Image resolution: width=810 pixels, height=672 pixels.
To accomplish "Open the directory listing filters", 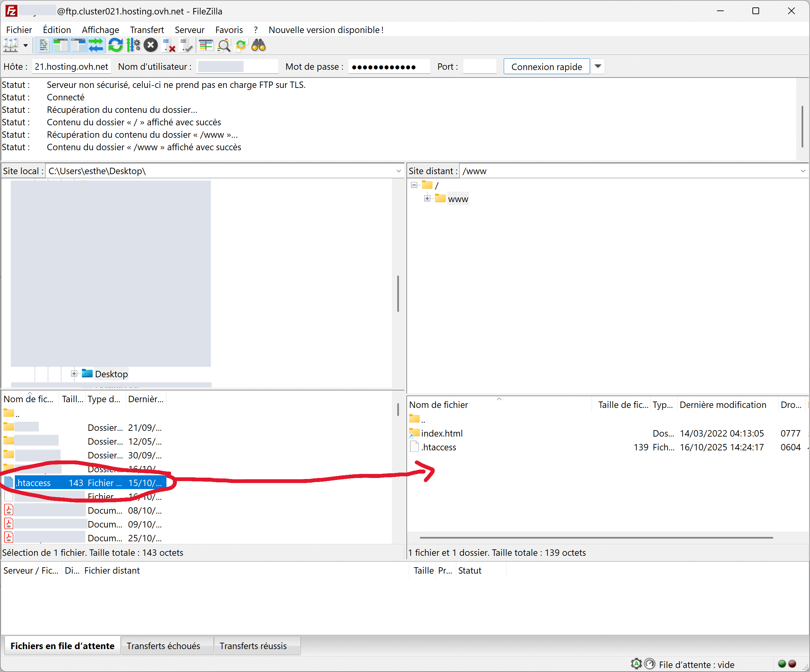I will coord(206,45).
